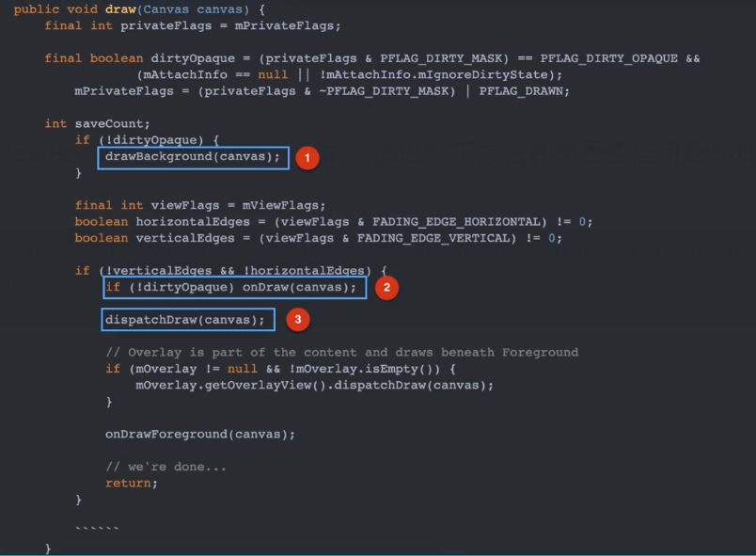Click the 'drawBackground(canvas);' call

pos(193,157)
